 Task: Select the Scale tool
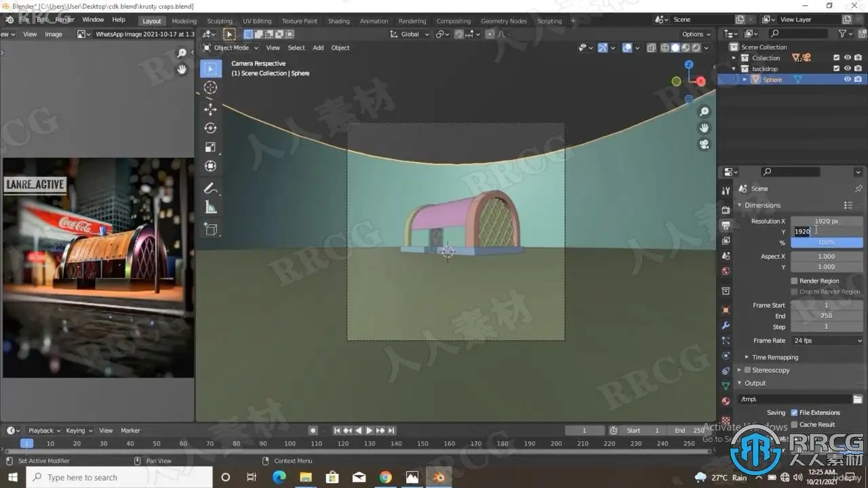coord(210,147)
